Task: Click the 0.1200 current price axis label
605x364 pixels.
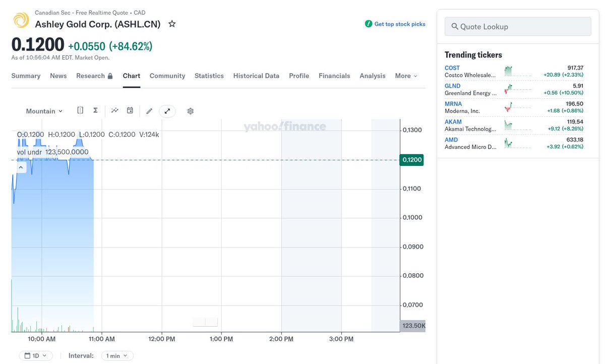Action: (x=411, y=160)
